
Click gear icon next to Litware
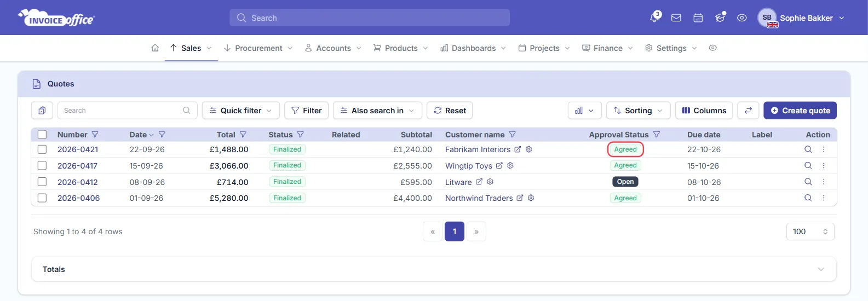490,182
